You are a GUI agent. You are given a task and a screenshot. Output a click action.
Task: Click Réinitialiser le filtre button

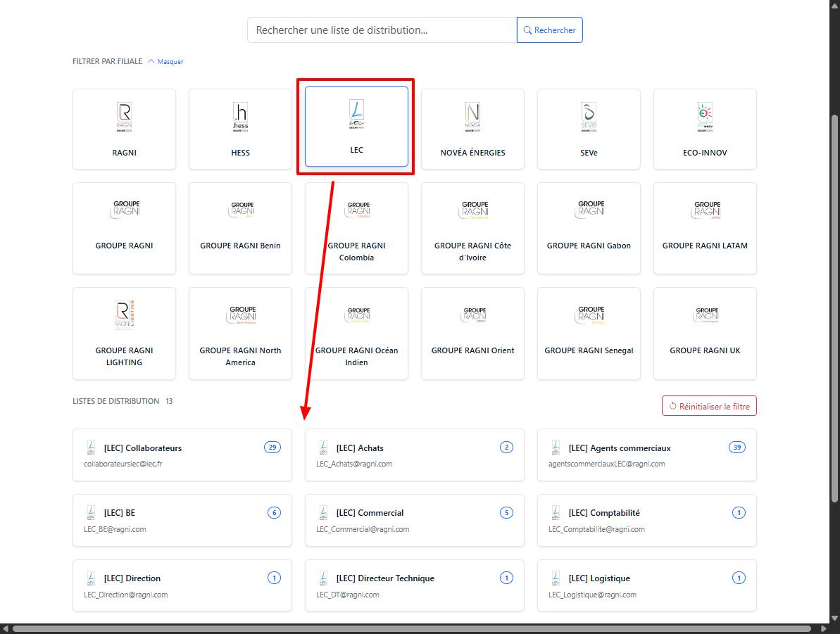(x=709, y=406)
